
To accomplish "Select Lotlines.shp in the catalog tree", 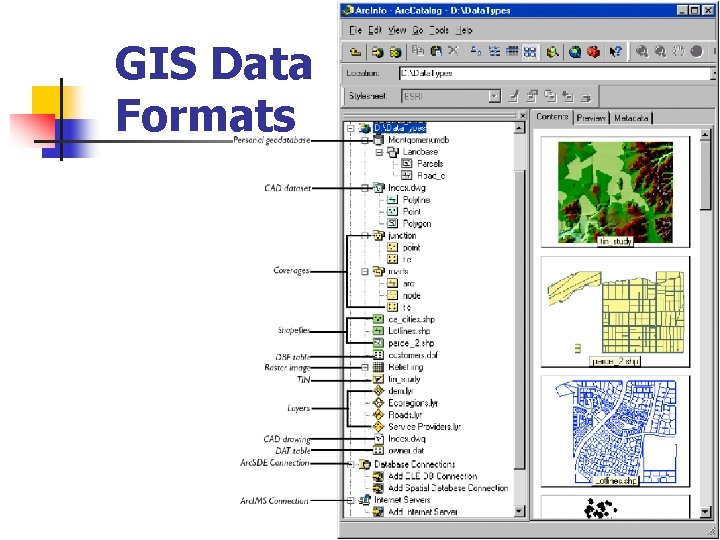I will click(x=409, y=331).
